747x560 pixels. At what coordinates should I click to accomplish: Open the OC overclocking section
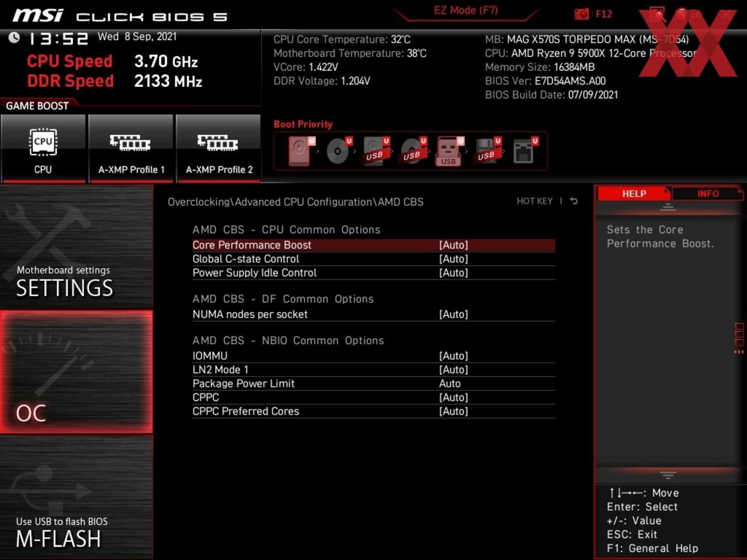click(x=76, y=372)
